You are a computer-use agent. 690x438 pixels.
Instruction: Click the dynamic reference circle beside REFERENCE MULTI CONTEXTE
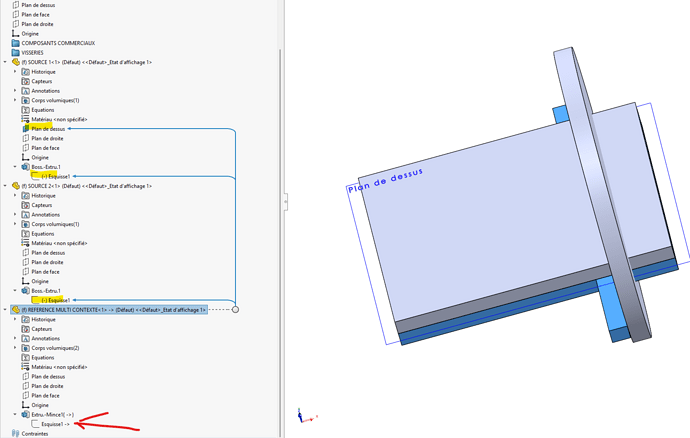click(235, 309)
